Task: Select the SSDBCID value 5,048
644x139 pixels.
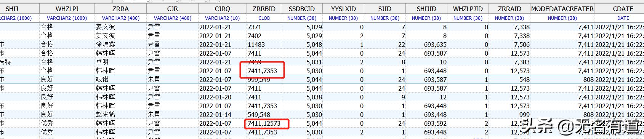Action: [x=314, y=45]
